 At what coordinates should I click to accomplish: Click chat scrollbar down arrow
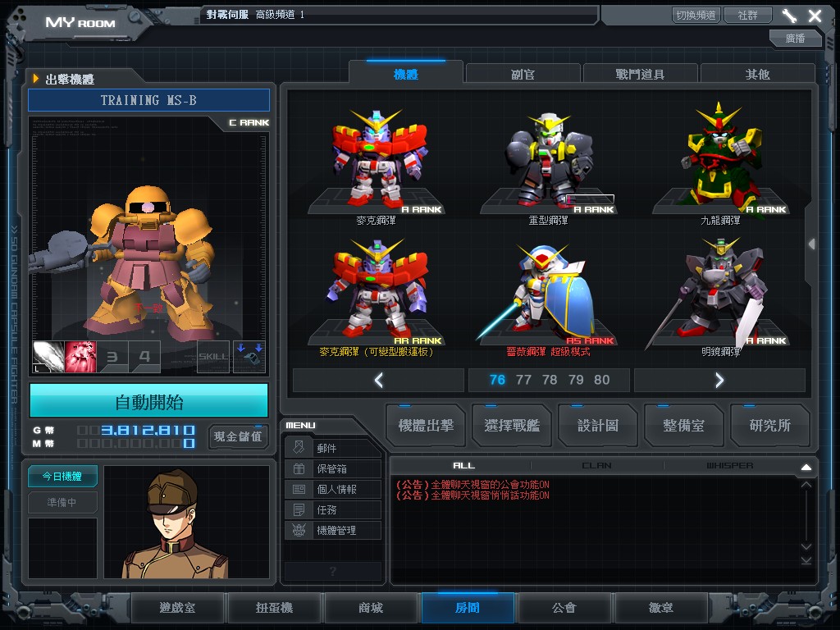806,546
